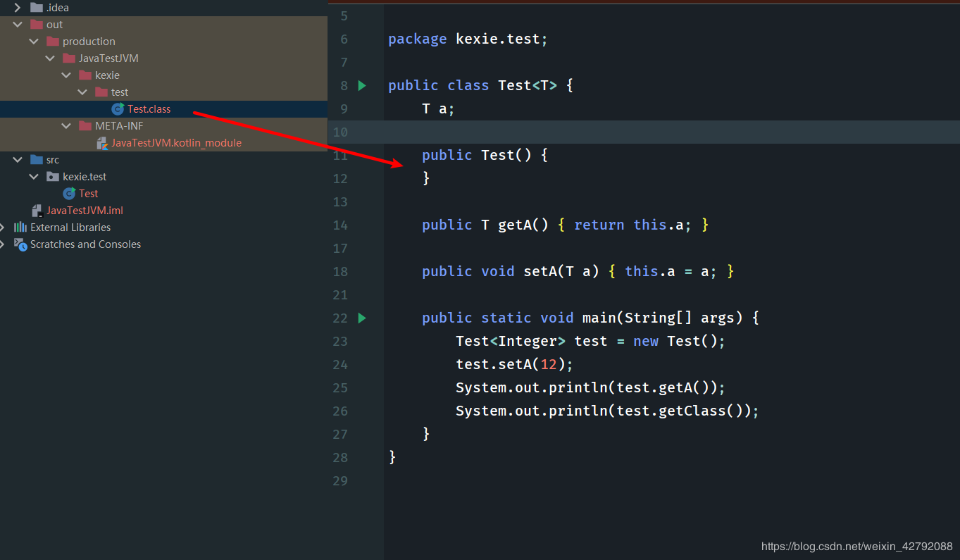960x560 pixels.
Task: Click the Test java class icon
Action: pos(69,194)
